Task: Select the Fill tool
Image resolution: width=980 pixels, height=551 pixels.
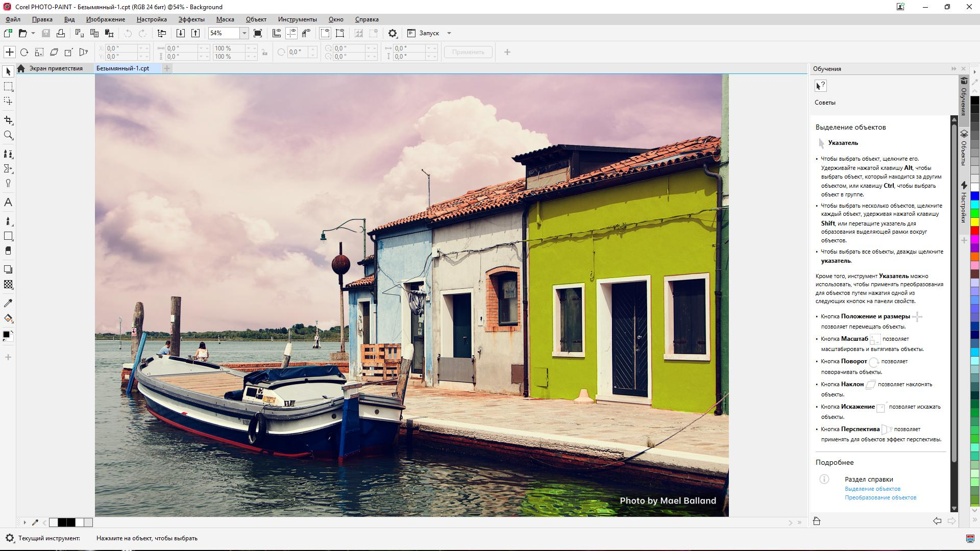Action: tap(8, 317)
